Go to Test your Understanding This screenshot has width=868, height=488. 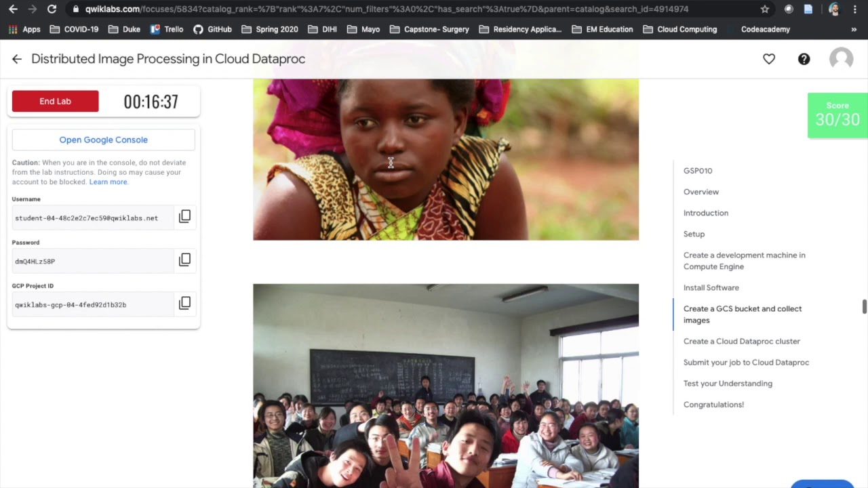pos(728,383)
